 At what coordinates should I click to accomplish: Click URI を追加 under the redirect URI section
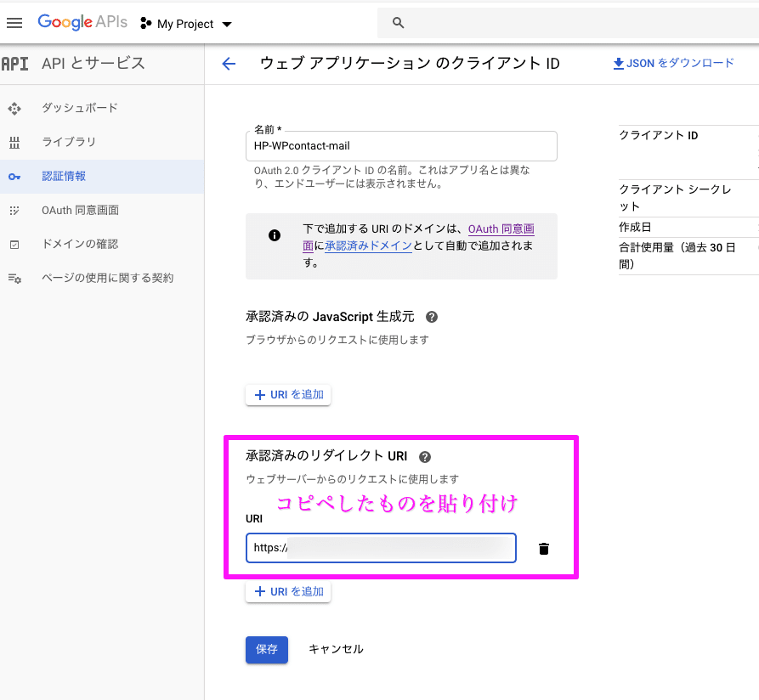(x=288, y=591)
